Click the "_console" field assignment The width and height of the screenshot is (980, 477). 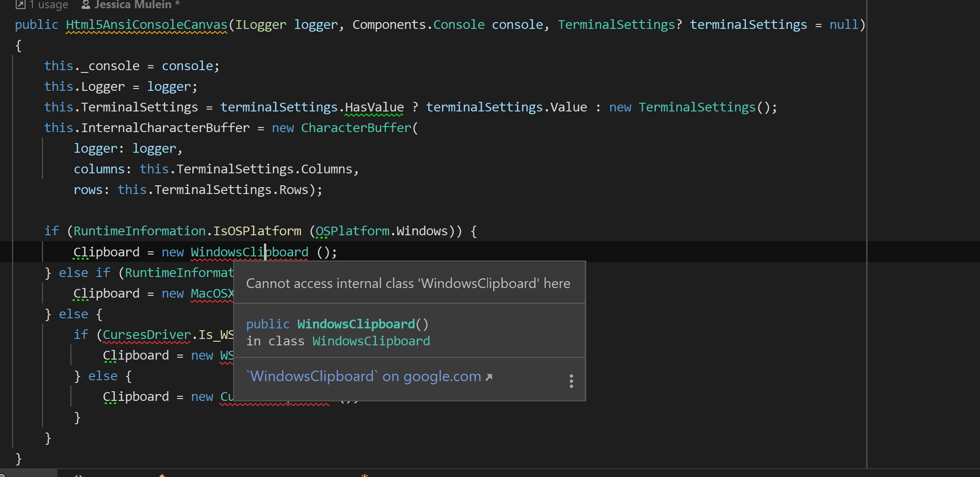[110, 66]
